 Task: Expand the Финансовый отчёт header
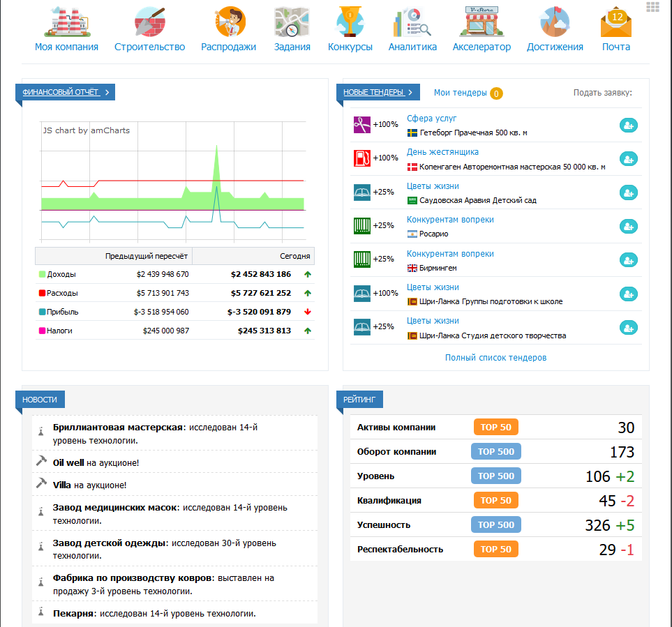pyautogui.click(x=65, y=92)
